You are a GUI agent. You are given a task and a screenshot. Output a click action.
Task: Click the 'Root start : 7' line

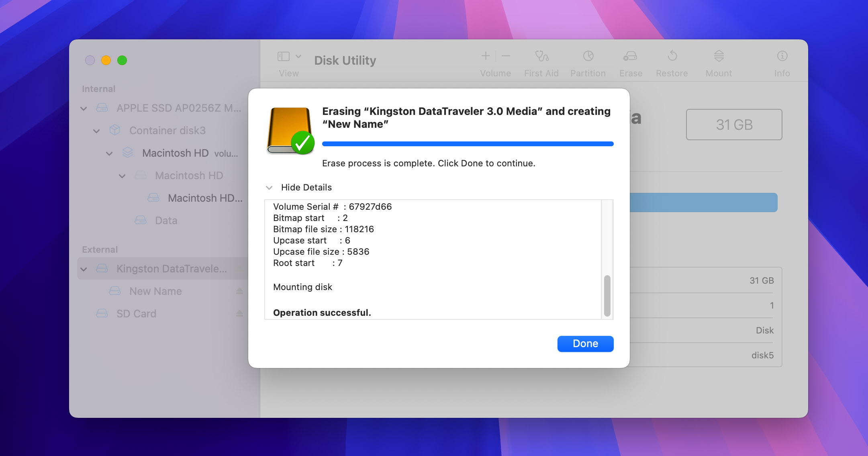308,263
